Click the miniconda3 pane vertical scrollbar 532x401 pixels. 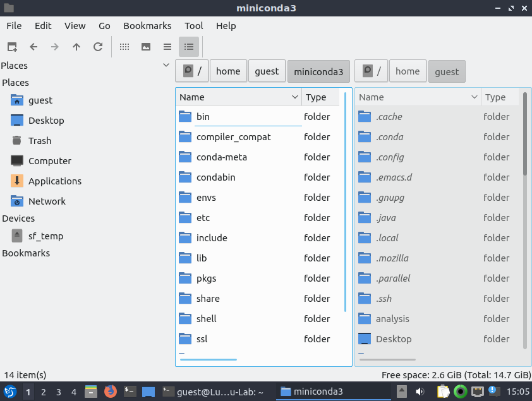[x=346, y=202]
